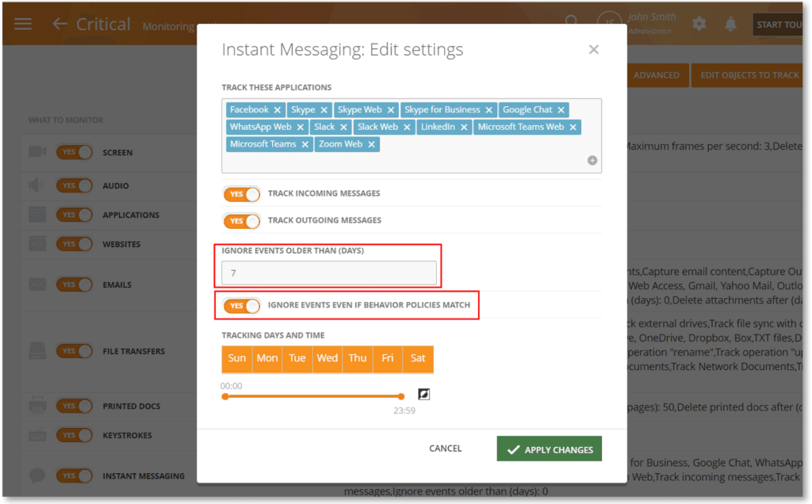Click the Start Tour button
Viewport: 812px width, 504px height.
[x=778, y=25]
